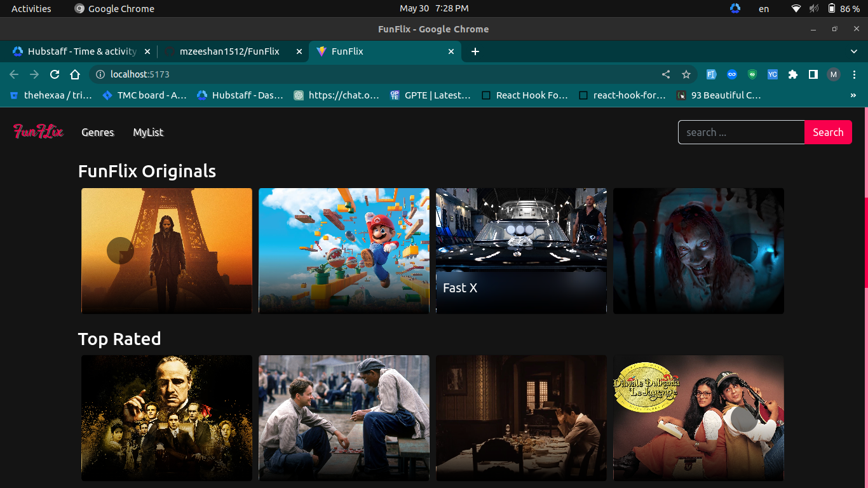Open the Wi-Fi system indicator
Image resolution: width=868 pixels, height=488 pixels.
tap(796, 8)
